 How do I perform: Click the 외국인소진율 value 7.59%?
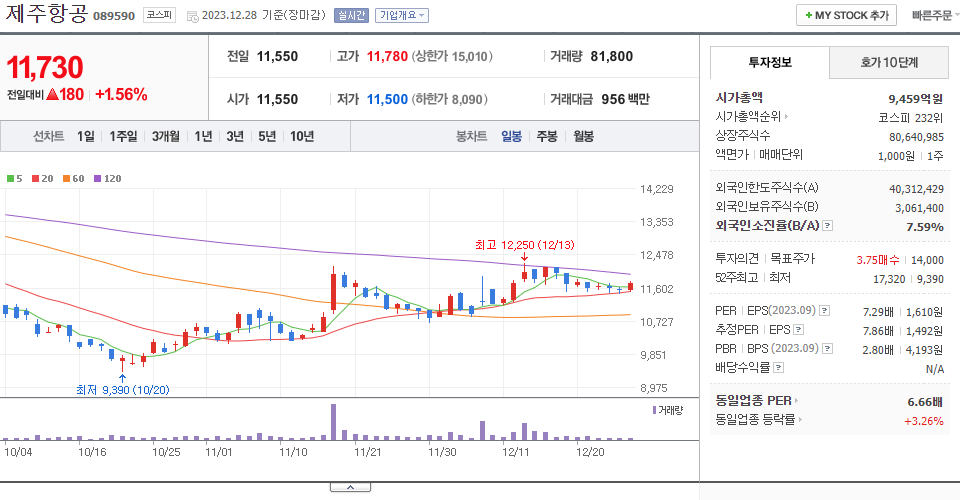[924, 227]
